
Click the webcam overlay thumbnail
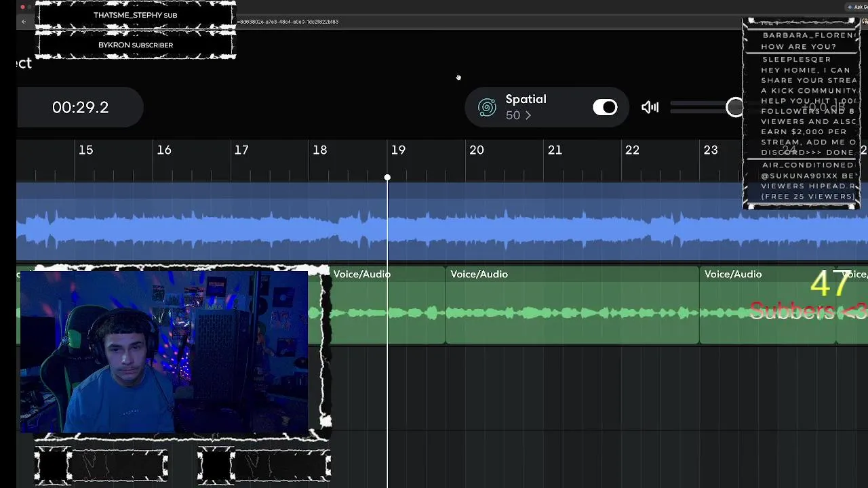pyautogui.click(x=164, y=352)
